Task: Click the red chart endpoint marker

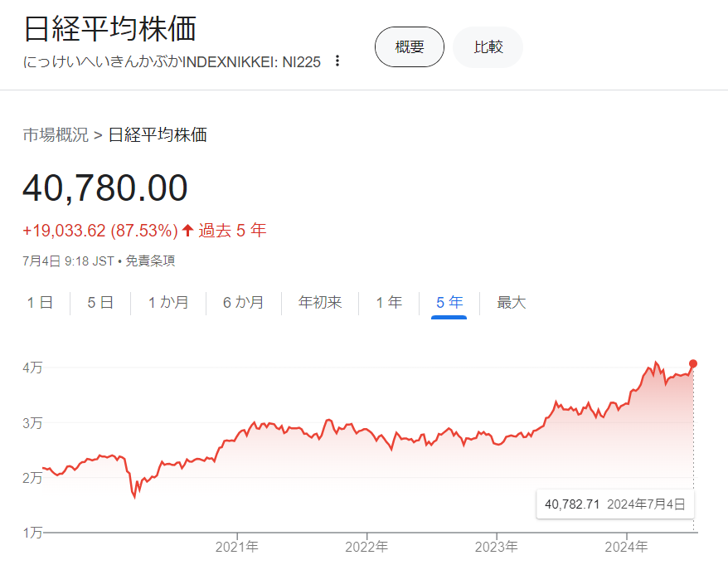Action: [x=692, y=364]
